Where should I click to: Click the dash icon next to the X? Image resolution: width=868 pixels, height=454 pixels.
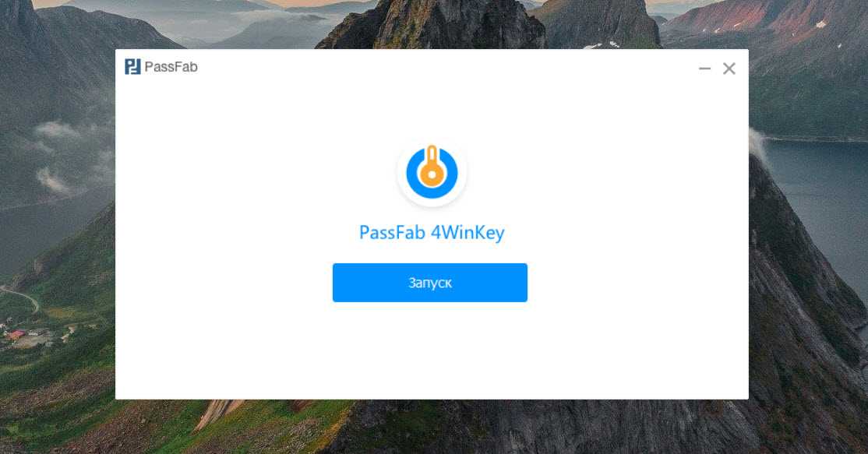[x=704, y=69]
